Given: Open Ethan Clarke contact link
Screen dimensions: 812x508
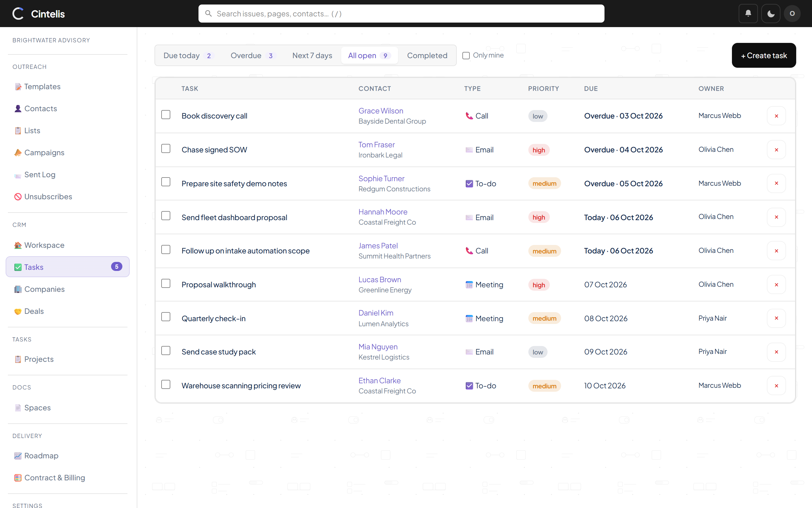Looking at the screenshot, I should coord(379,381).
